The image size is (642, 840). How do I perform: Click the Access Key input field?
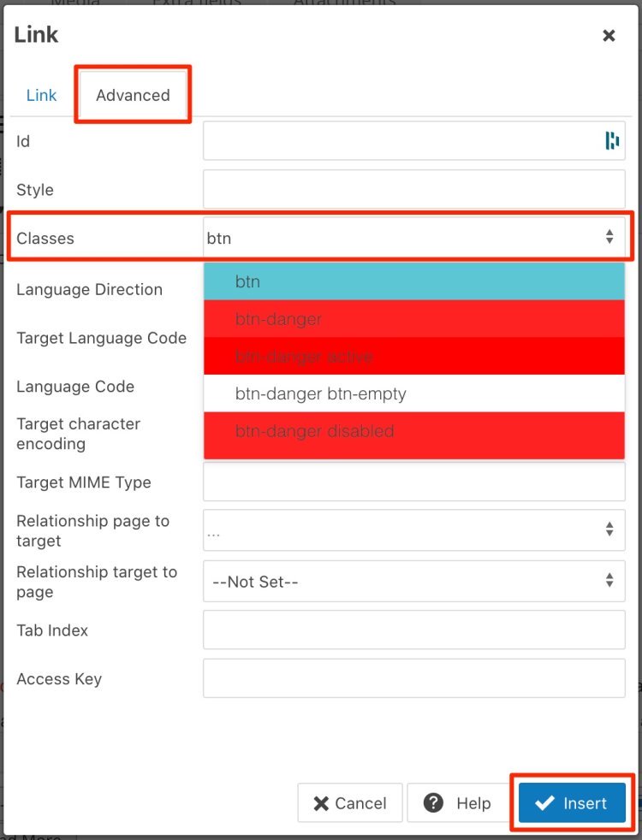click(414, 679)
